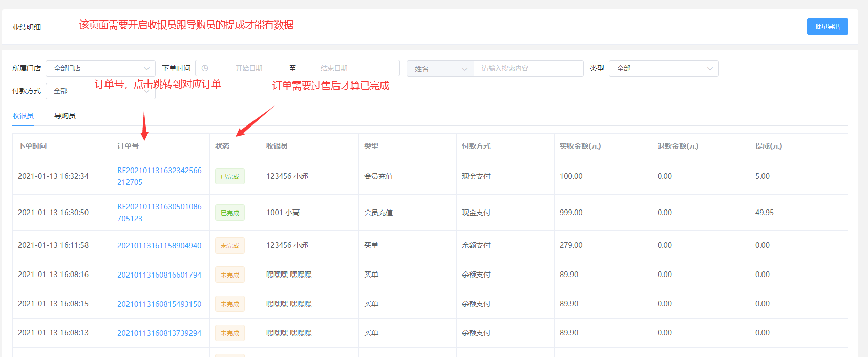Switch to the 导购员 tab
This screenshot has height=357, width=868.
click(65, 116)
